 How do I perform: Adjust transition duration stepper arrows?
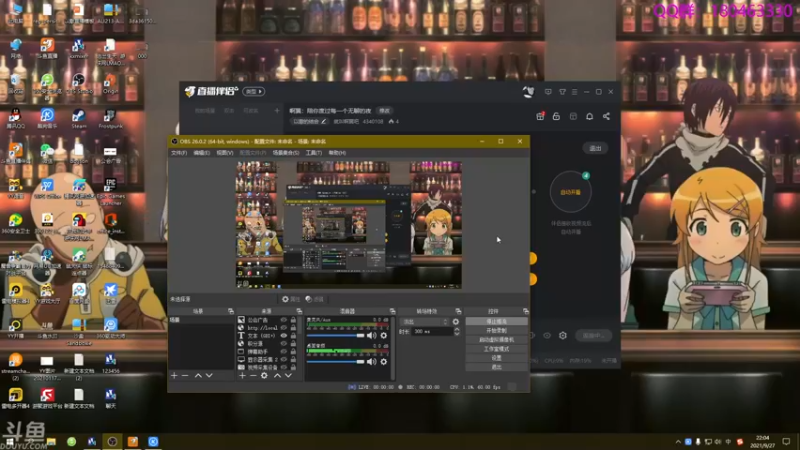click(457, 332)
